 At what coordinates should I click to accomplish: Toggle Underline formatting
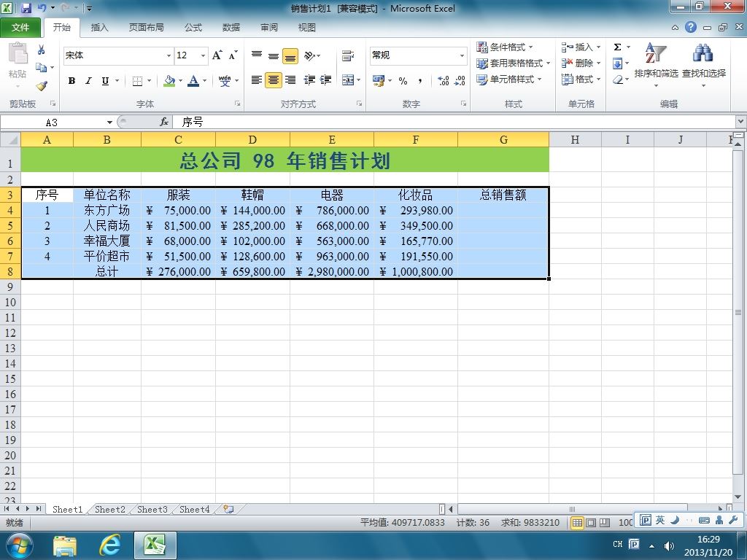pos(105,80)
